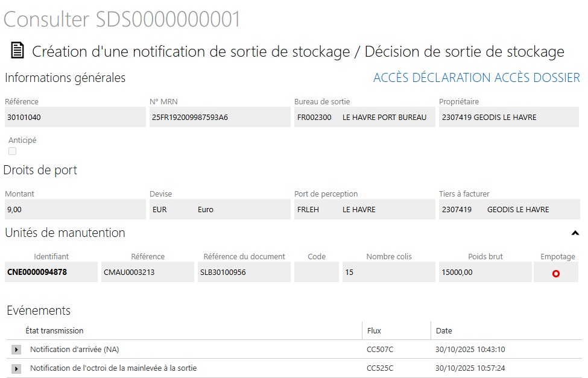Viewport: 588px width, 378px height.
Task: Collapse the Unités de manutention section
Action: [575, 233]
